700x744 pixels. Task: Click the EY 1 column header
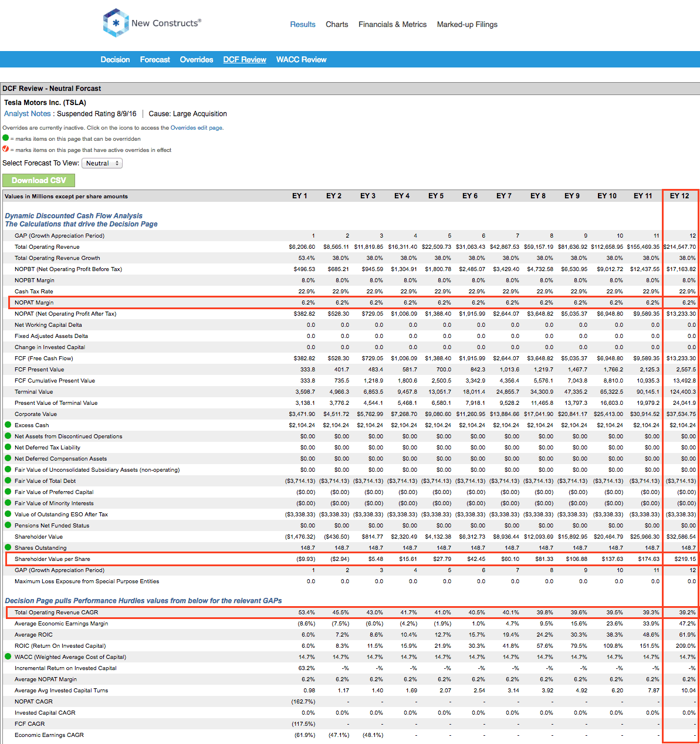tap(300, 196)
